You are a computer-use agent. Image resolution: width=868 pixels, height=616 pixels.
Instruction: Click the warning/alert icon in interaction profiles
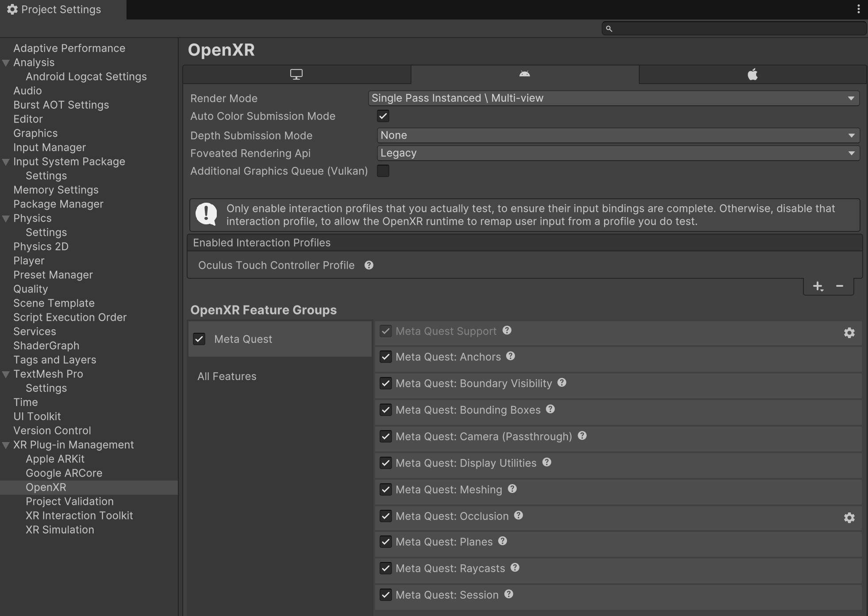[x=207, y=214]
